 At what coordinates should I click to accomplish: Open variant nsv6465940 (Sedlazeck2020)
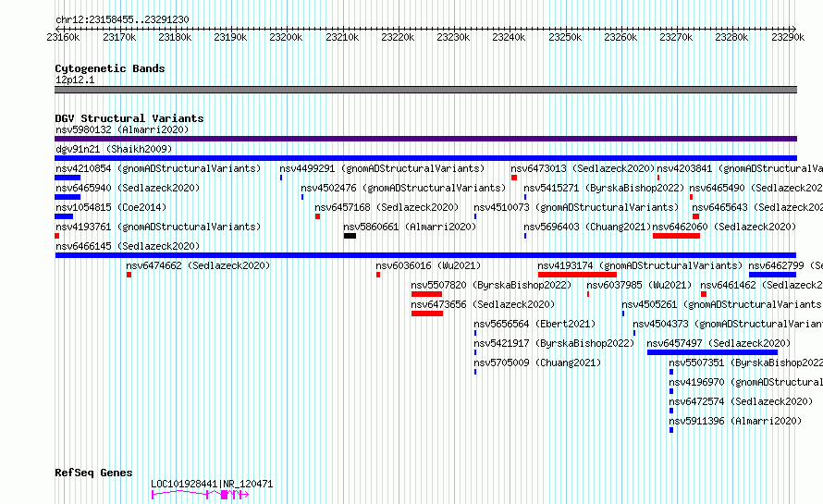pyautogui.click(x=128, y=188)
